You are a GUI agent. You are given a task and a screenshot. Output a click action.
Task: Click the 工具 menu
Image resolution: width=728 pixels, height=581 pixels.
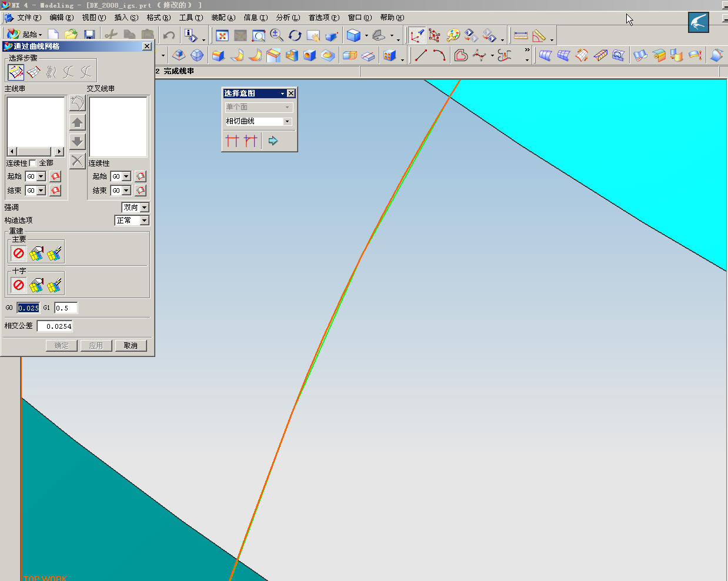pos(191,18)
